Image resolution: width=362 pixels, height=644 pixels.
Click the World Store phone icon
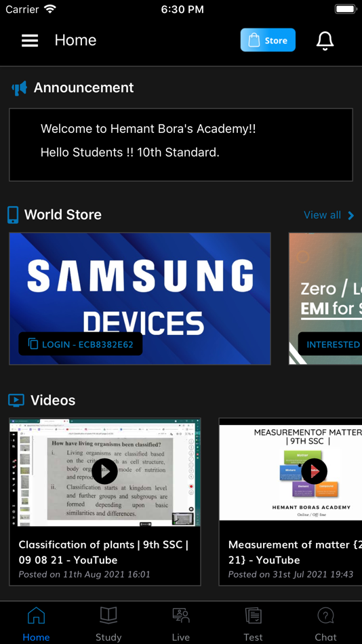(x=13, y=215)
